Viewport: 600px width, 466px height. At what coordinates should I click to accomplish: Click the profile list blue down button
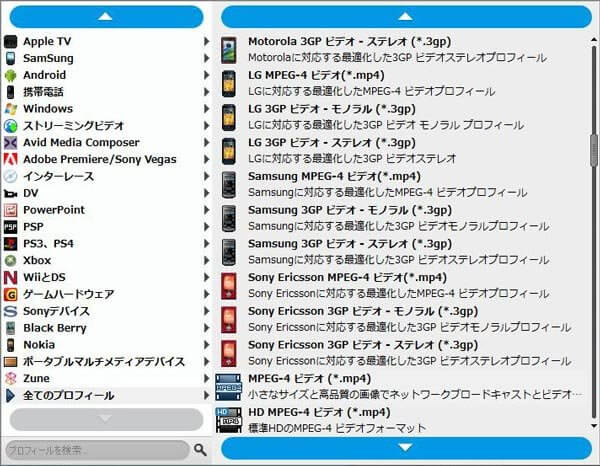(x=406, y=448)
